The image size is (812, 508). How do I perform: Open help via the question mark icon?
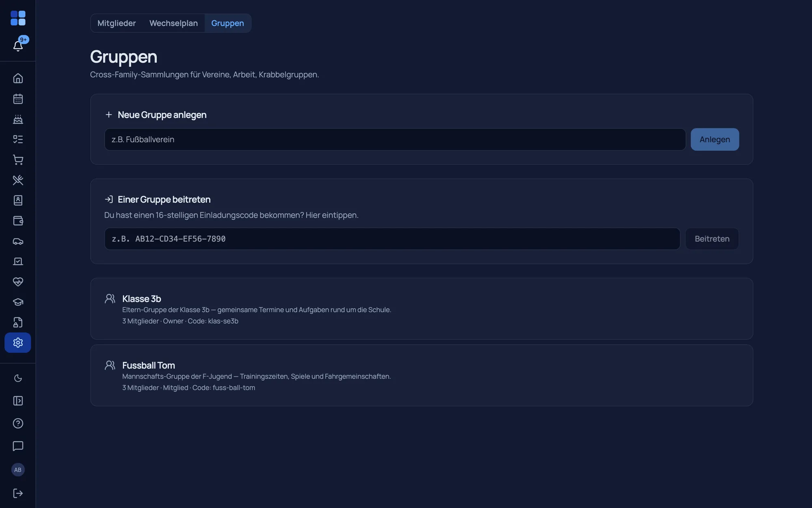(18, 423)
